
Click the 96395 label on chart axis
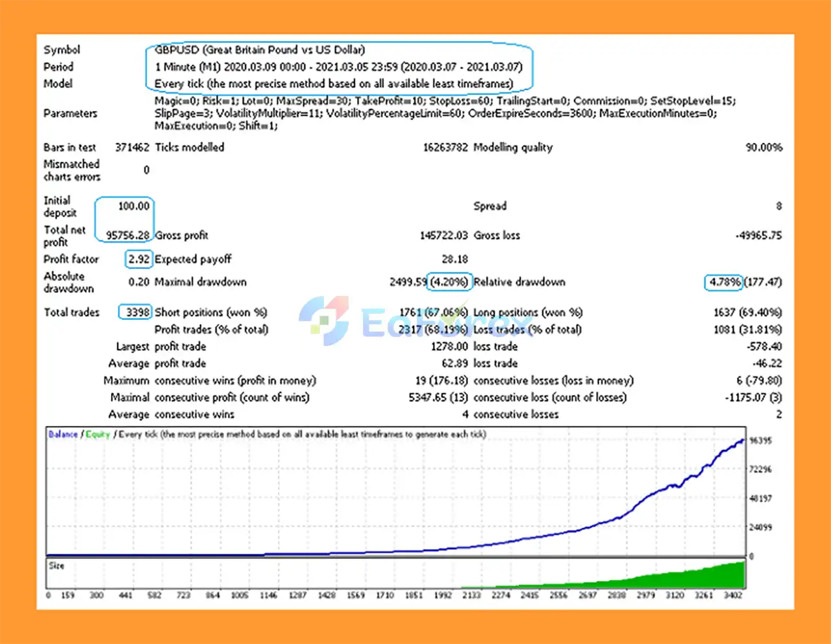760,441
